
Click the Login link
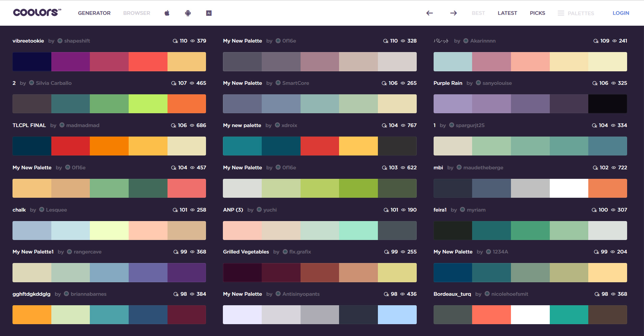(621, 13)
